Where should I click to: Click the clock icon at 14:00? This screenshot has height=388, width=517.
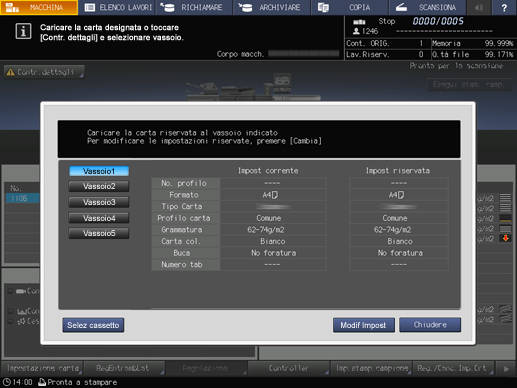coord(7,382)
